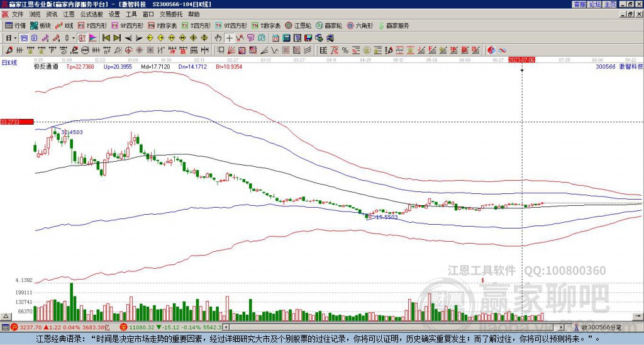Open the 江恩 menu
The width and height of the screenshot is (644, 345).
point(69,14)
